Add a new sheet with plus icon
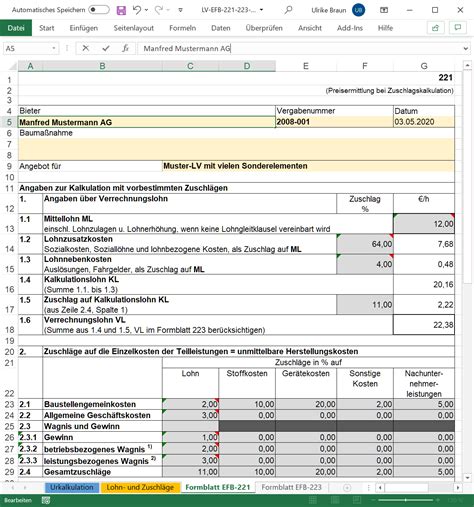This screenshot has width=474, height=507. (347, 488)
